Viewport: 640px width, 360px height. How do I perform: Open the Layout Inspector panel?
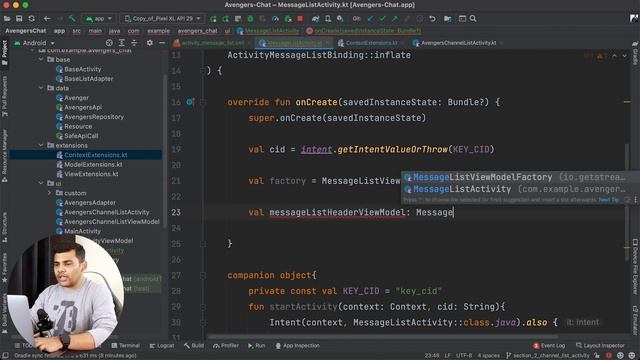pyautogui.click(x=600, y=346)
